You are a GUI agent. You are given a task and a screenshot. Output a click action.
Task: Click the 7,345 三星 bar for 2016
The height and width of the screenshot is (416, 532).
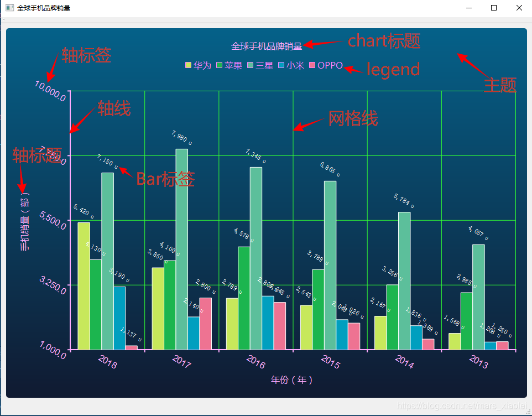coord(256,258)
